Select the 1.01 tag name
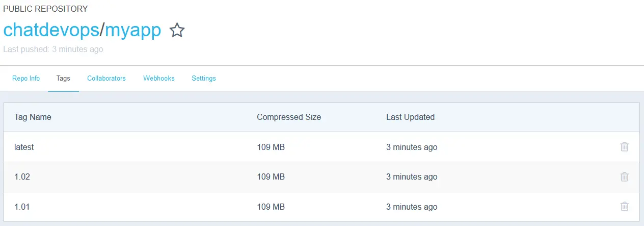644x226 pixels. pyautogui.click(x=22, y=207)
